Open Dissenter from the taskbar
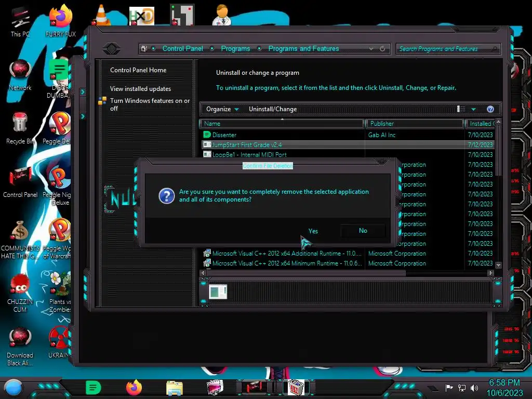The width and height of the screenshot is (532, 399). point(93,388)
